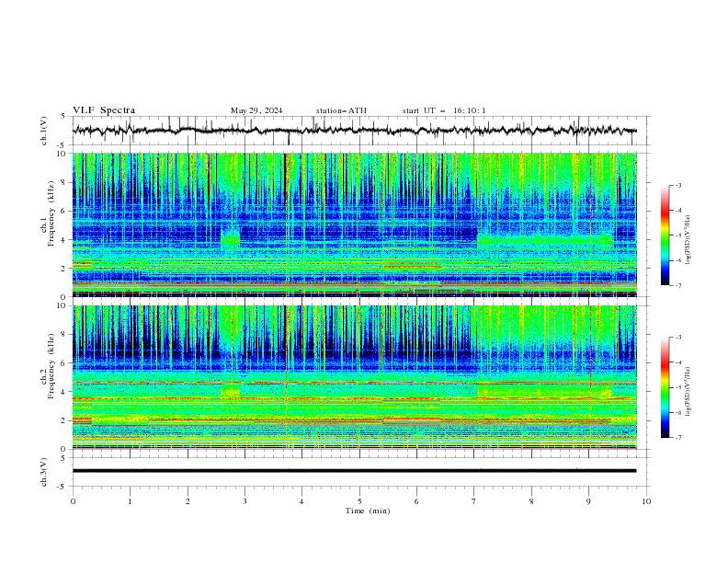
Task: Click upper colorbar 'log(PSD)(V²/Hz)' label
Action: (x=688, y=240)
